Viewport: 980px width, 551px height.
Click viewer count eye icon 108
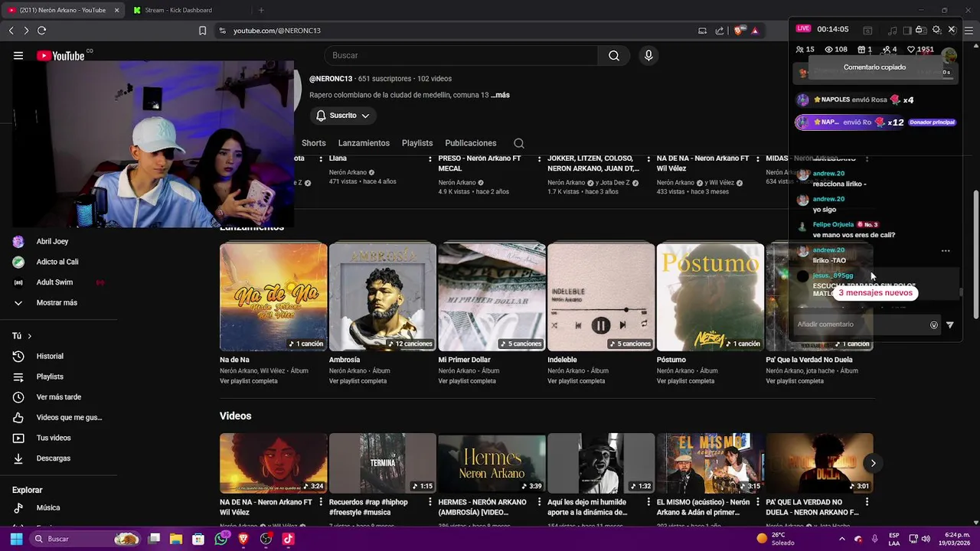[x=836, y=49]
